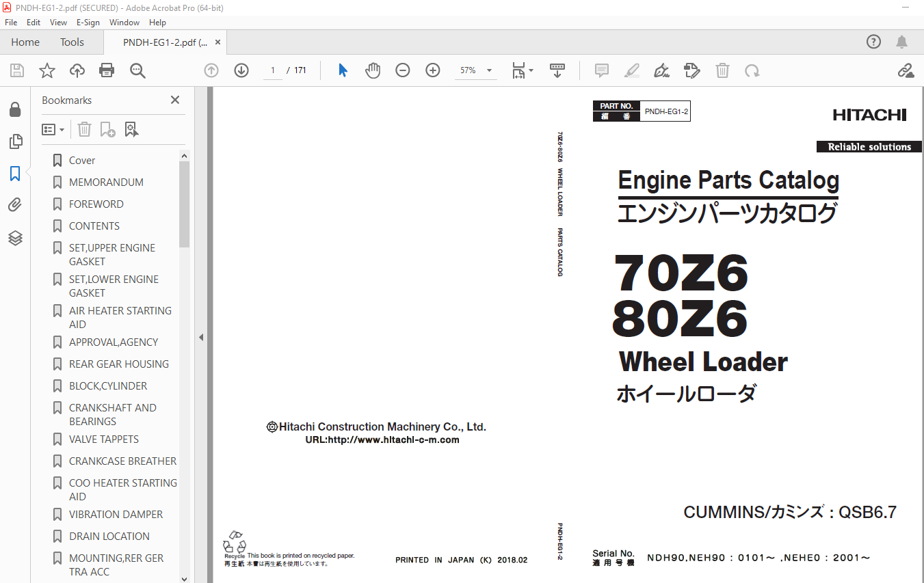The image size is (924, 583).
Task: Activate the Hand pan tool
Action: (373, 70)
